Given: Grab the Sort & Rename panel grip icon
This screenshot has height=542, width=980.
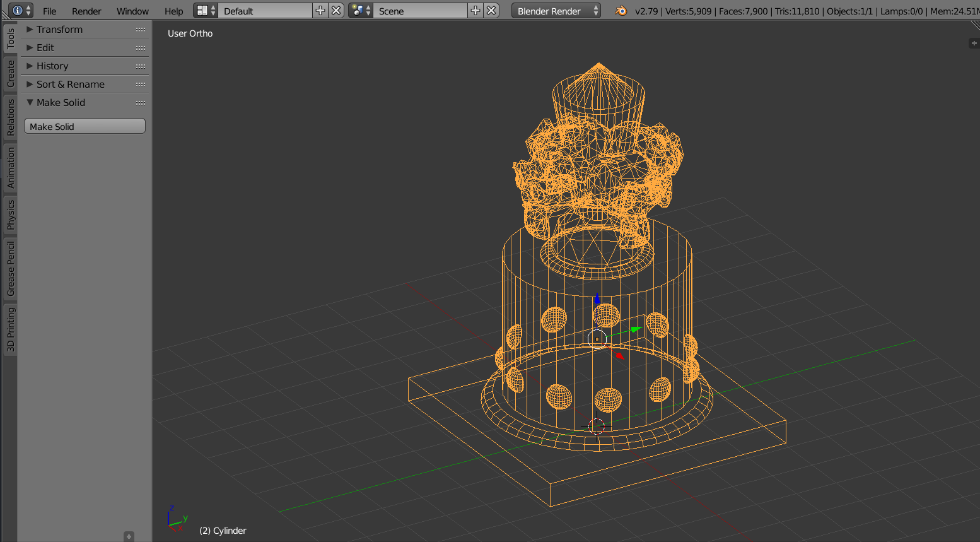Looking at the screenshot, I should [141, 85].
